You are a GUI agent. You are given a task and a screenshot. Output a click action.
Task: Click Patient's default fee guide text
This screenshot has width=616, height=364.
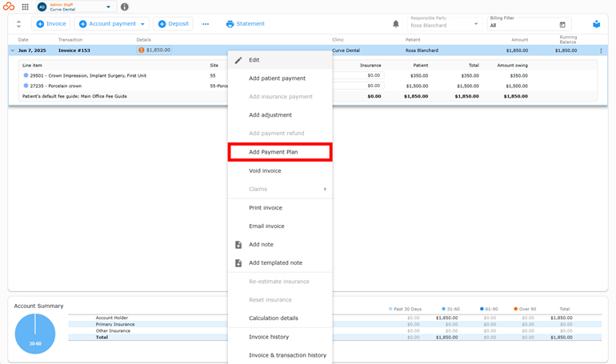pyautogui.click(x=74, y=96)
